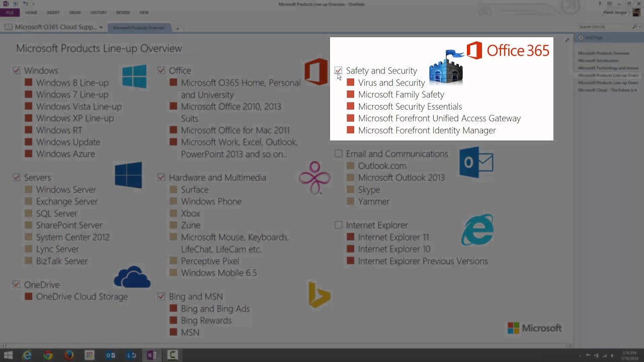The image size is (644, 362).
Task: Check the Internet Explorer heading checkbox
Action: [x=338, y=225]
